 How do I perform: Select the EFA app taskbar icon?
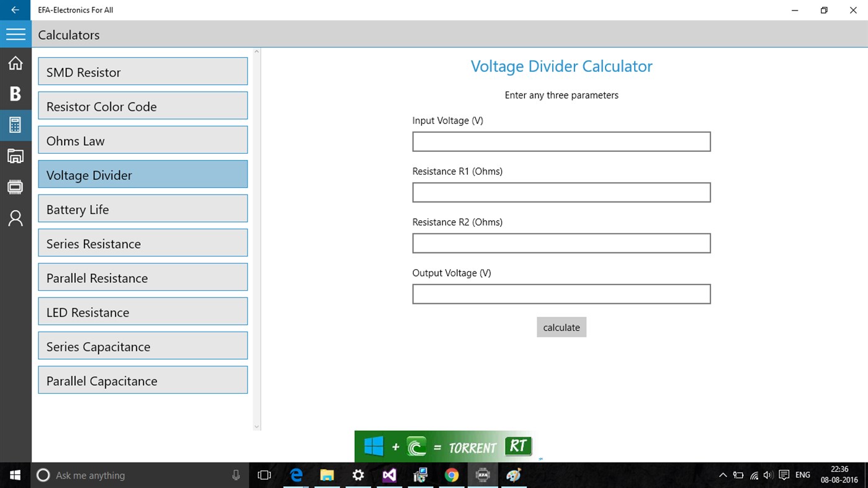483,475
